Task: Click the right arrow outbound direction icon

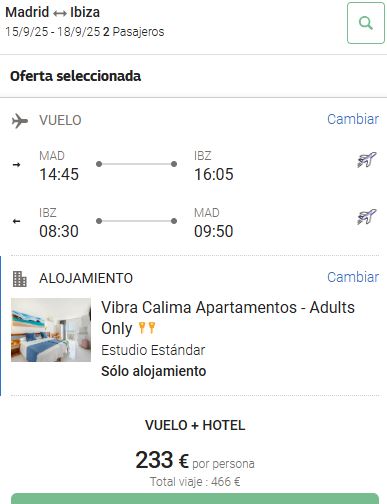Action: (16, 164)
